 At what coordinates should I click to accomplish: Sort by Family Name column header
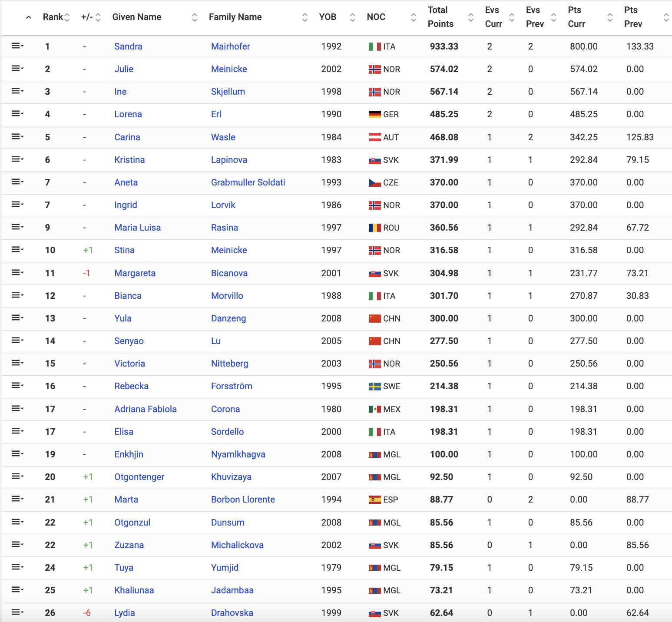[x=235, y=17]
